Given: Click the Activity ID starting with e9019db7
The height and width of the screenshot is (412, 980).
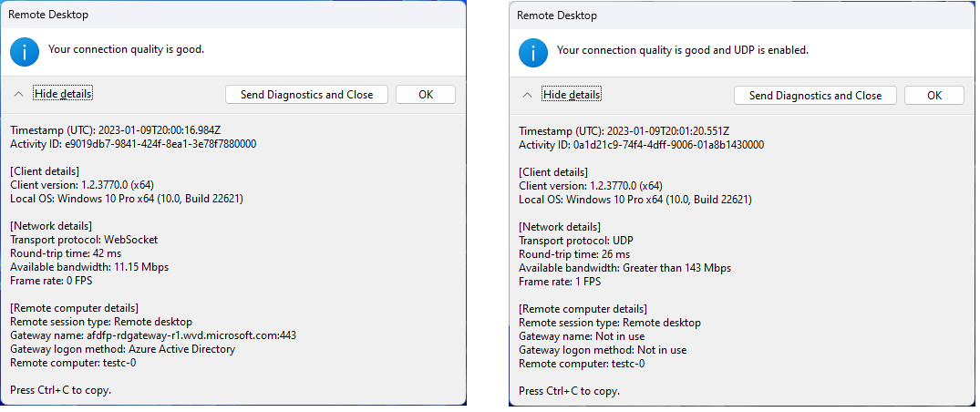Looking at the screenshot, I should [x=133, y=144].
